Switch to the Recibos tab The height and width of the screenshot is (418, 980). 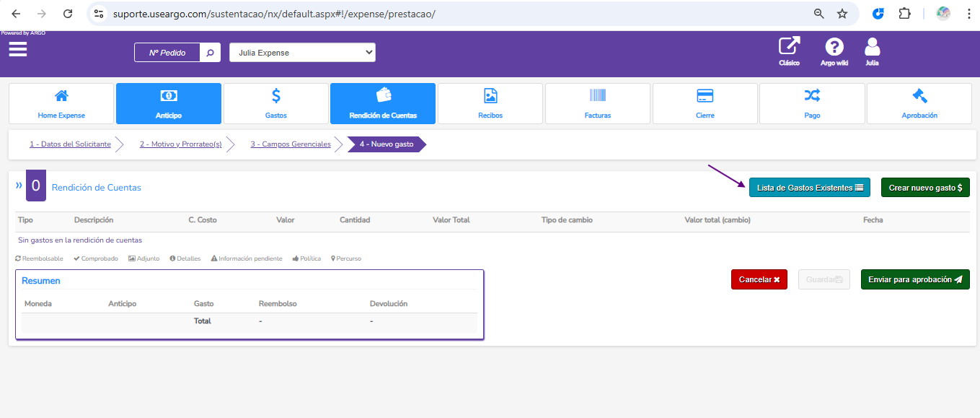490,103
